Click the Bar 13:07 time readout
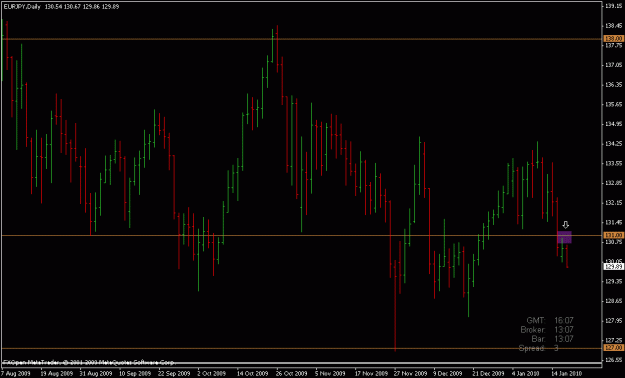Viewport: 625px width, 378px height. tap(552, 339)
